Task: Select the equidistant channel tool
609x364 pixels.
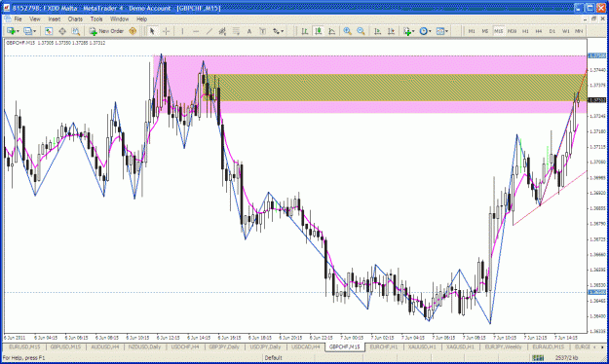Action: click(x=222, y=31)
